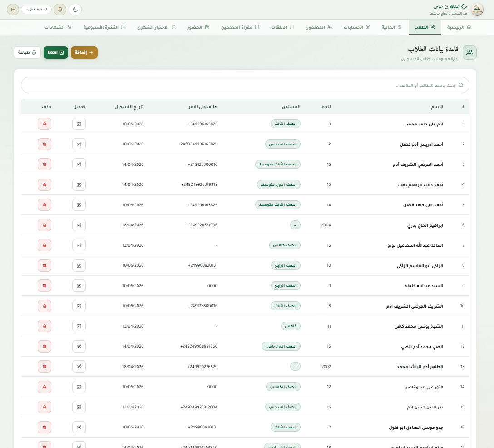Delete row أحمد علي حامد فضل
Viewport: 494px width, 448px height.
tap(44, 204)
